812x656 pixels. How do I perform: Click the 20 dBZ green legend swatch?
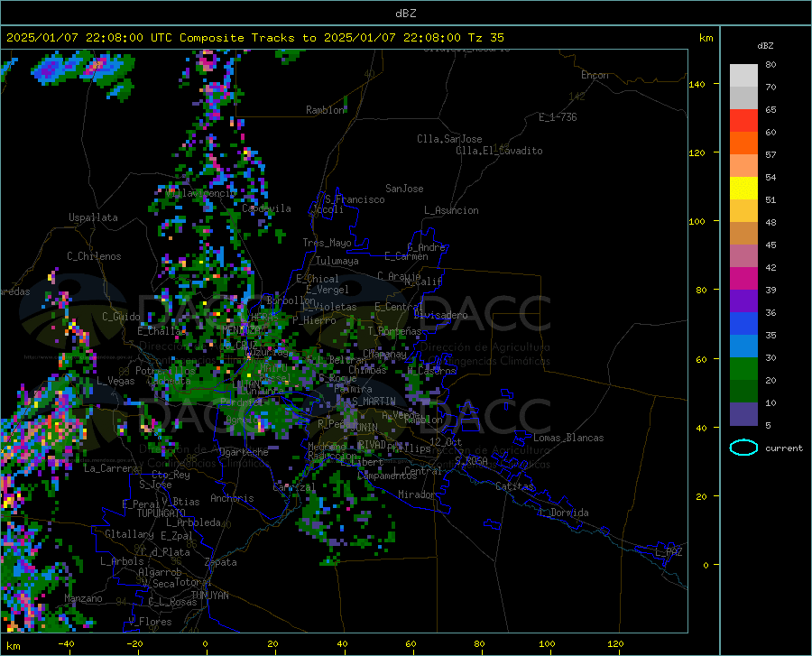[x=743, y=369]
